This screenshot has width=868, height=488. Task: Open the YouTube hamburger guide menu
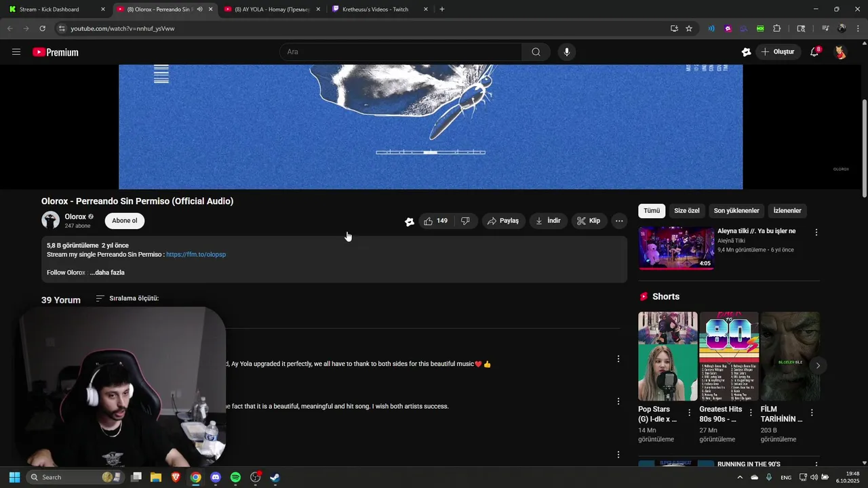pos(16,52)
